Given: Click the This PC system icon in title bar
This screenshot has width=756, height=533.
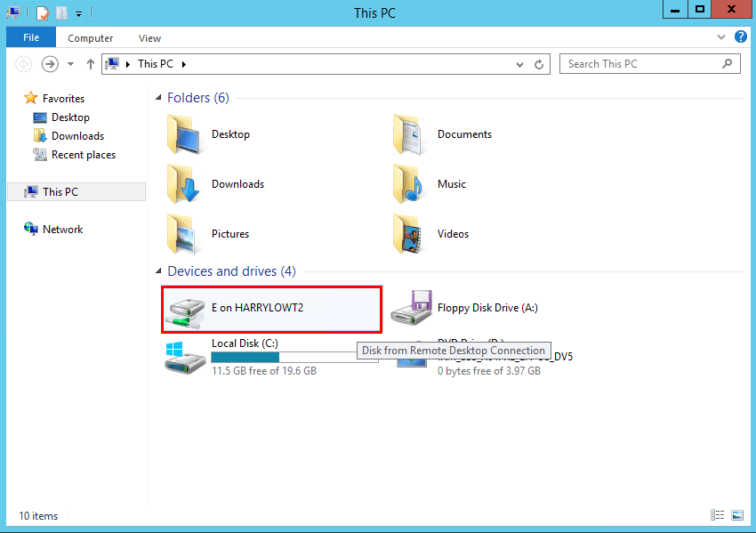Looking at the screenshot, I should coord(13,12).
